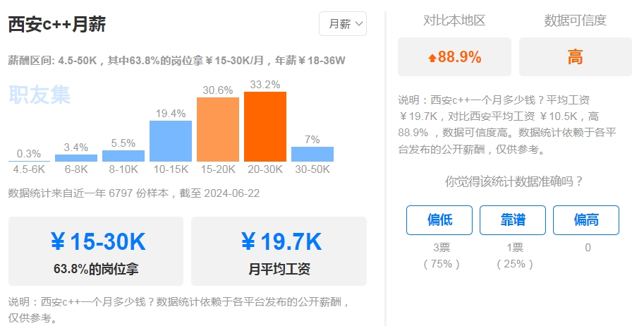
Task: Click the orange up arrow beside 88.9%
Action: click(x=432, y=58)
